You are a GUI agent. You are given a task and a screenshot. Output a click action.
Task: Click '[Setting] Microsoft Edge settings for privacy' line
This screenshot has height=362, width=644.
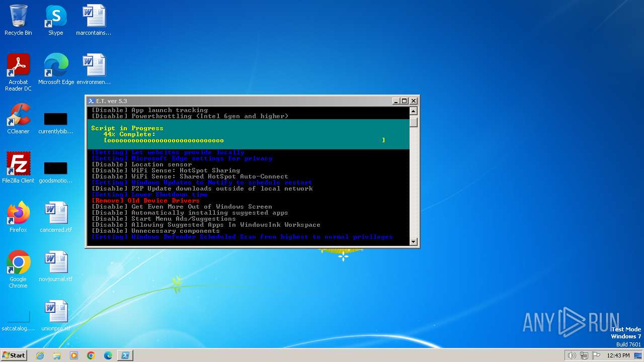tap(182, 158)
